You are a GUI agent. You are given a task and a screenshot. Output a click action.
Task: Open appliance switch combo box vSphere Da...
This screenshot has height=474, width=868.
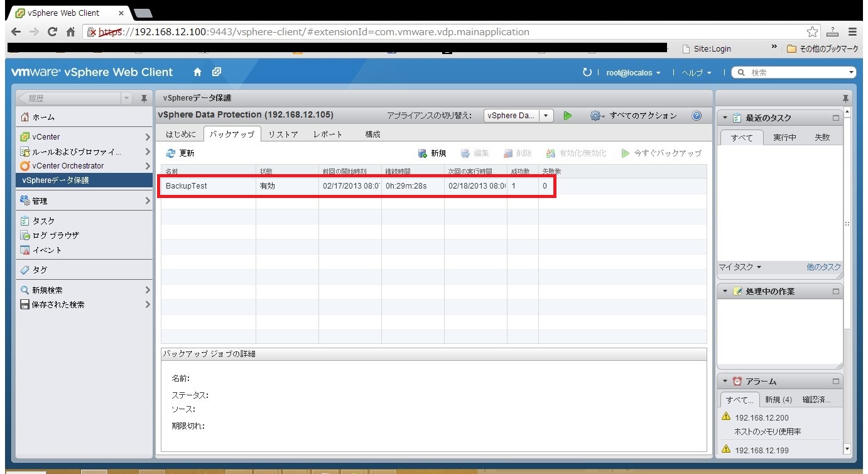(x=519, y=116)
